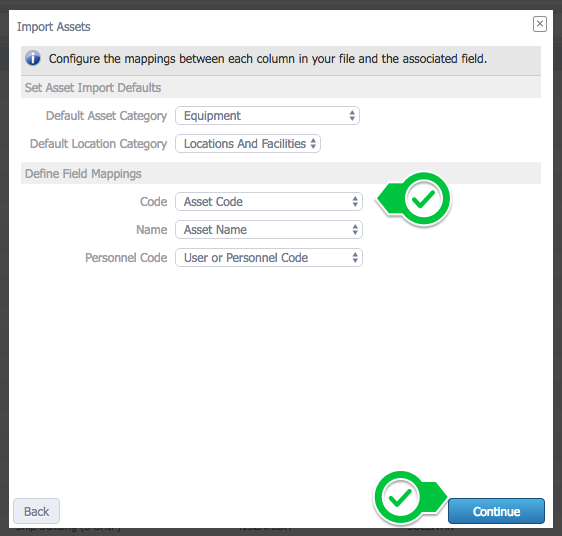The height and width of the screenshot is (536, 562).
Task: Go back with the Back button
Action: (37, 511)
